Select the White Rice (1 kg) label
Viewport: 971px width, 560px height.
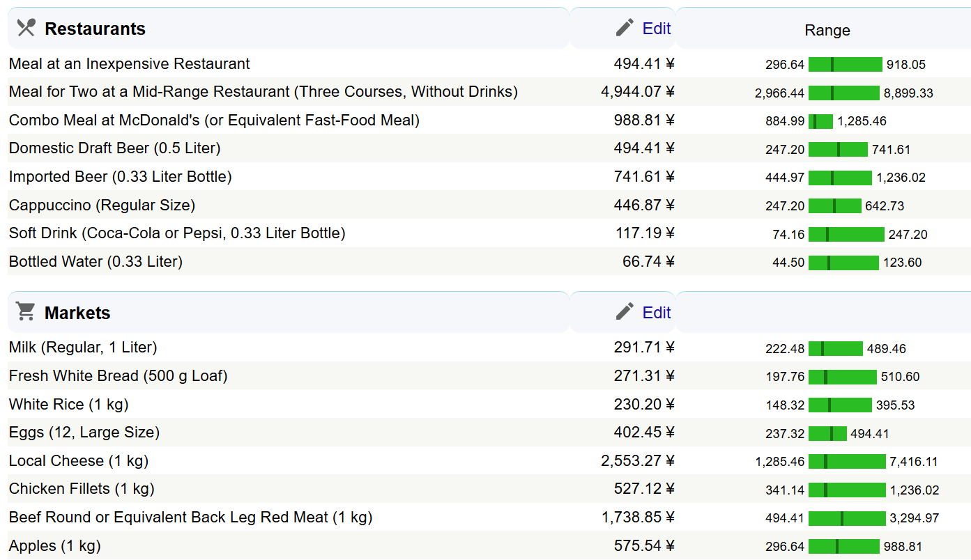[68, 405]
